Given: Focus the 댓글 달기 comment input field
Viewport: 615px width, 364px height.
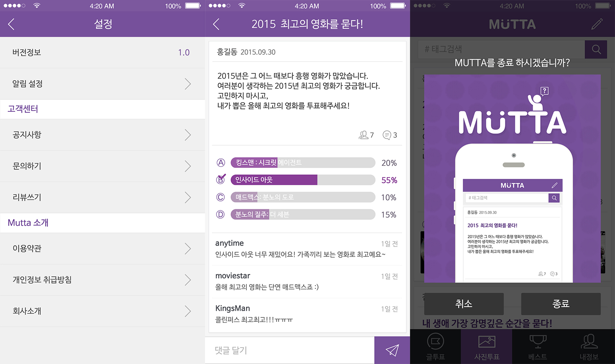Looking at the screenshot, I should tap(290, 350).
